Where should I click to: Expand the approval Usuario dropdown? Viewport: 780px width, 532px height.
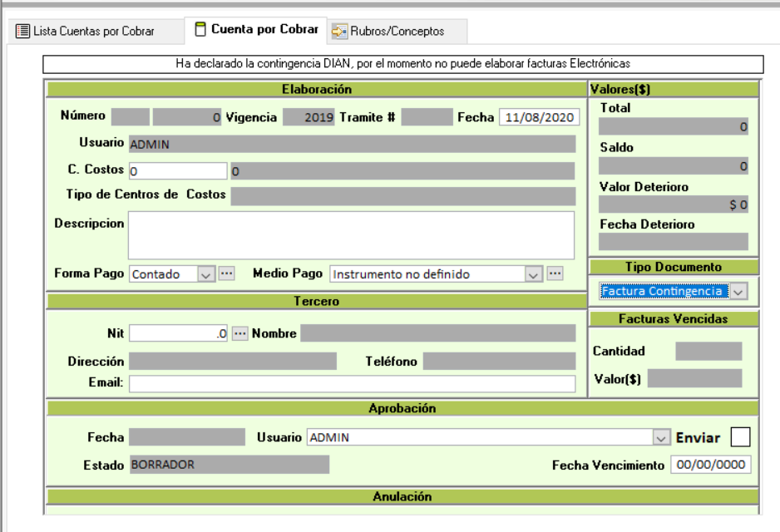point(661,437)
